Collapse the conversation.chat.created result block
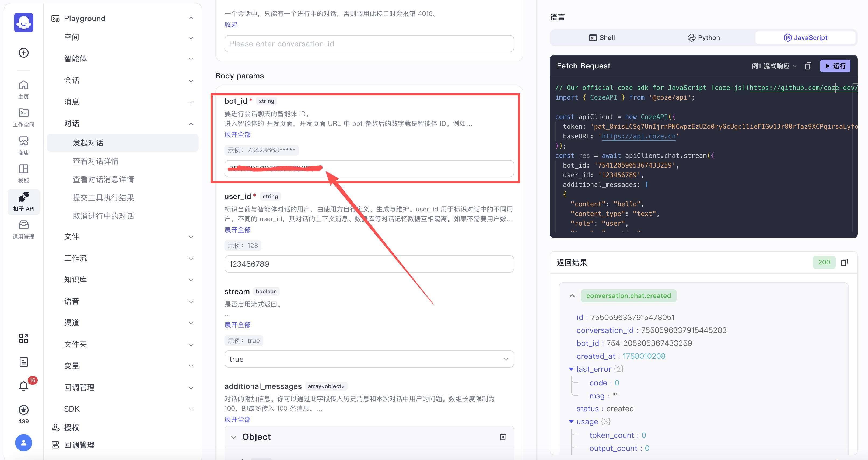This screenshot has height=460, width=868. tap(572, 295)
